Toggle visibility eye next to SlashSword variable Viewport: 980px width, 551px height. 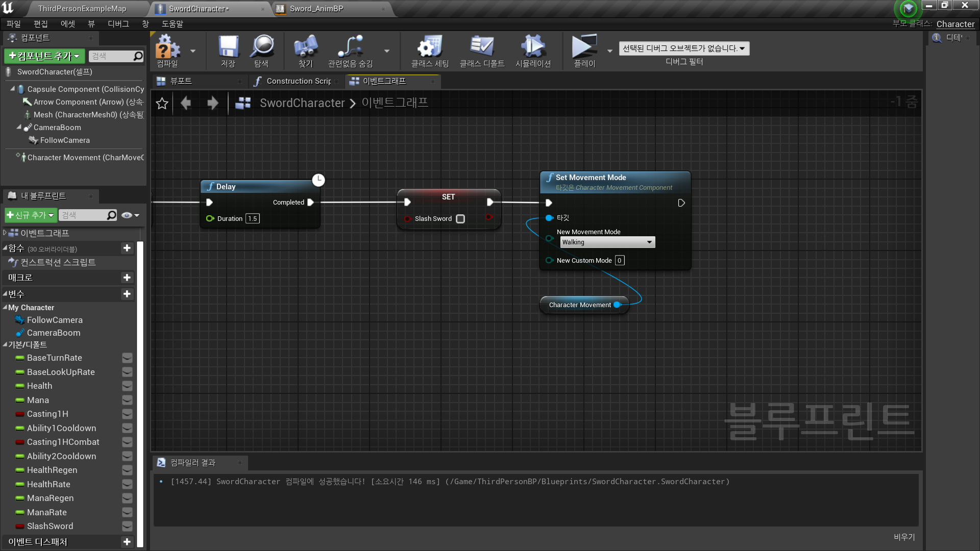127,527
